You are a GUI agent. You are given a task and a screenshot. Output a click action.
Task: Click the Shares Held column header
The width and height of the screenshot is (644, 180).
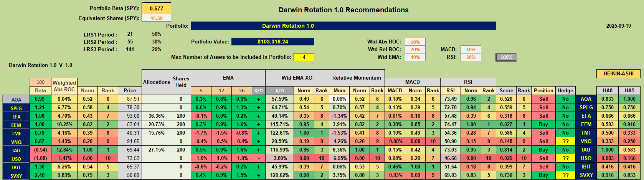tap(181, 82)
